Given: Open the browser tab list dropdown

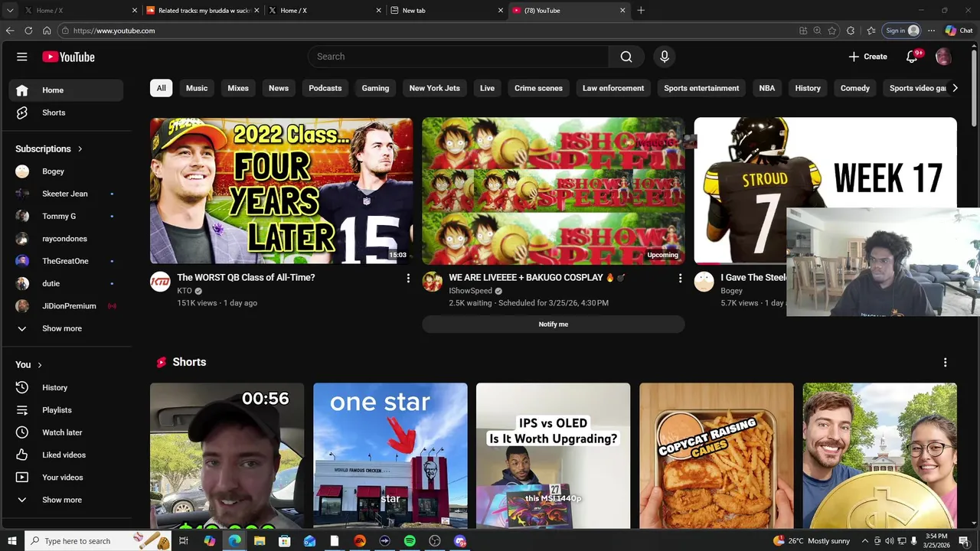Looking at the screenshot, I should tap(10, 11).
